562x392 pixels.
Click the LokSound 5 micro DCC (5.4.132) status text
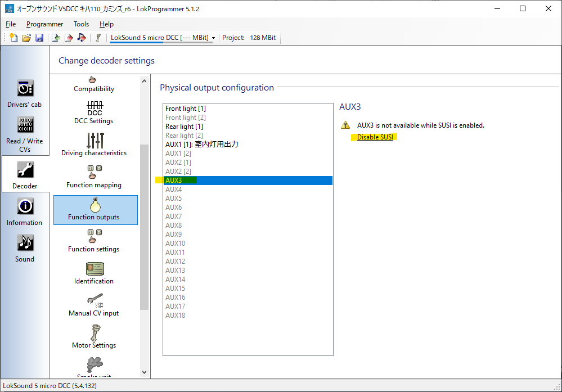(50, 386)
